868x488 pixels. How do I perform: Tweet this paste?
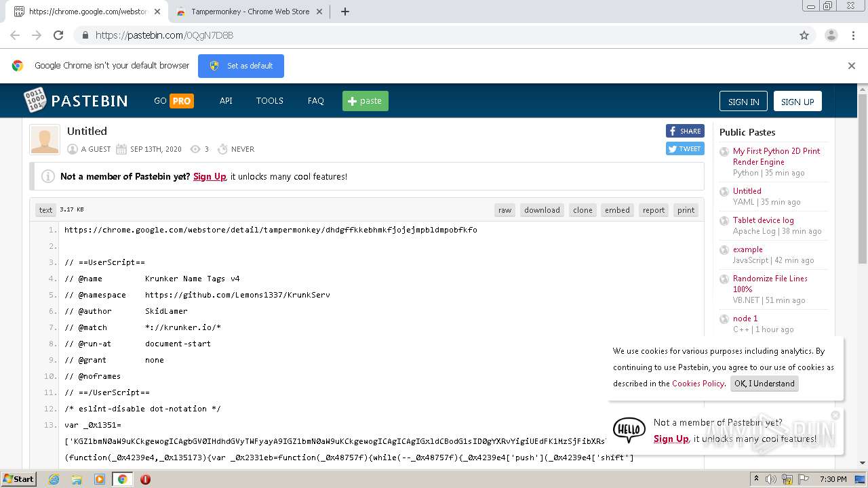685,148
